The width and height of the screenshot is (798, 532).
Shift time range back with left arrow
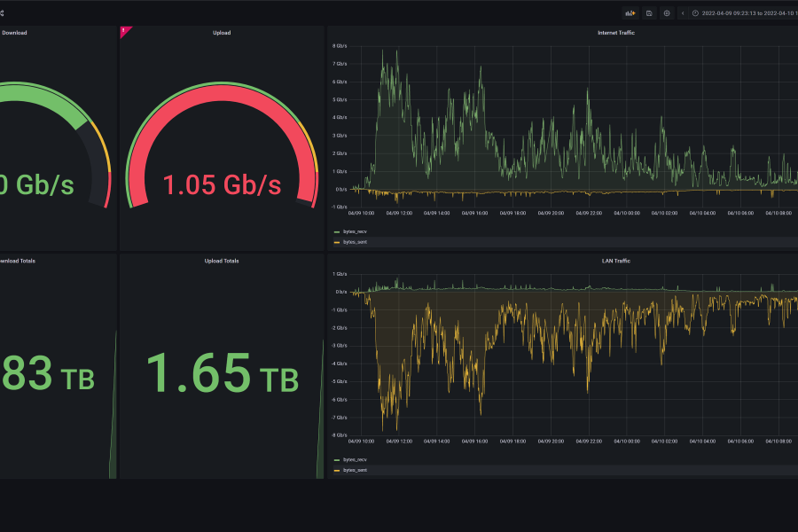(683, 13)
